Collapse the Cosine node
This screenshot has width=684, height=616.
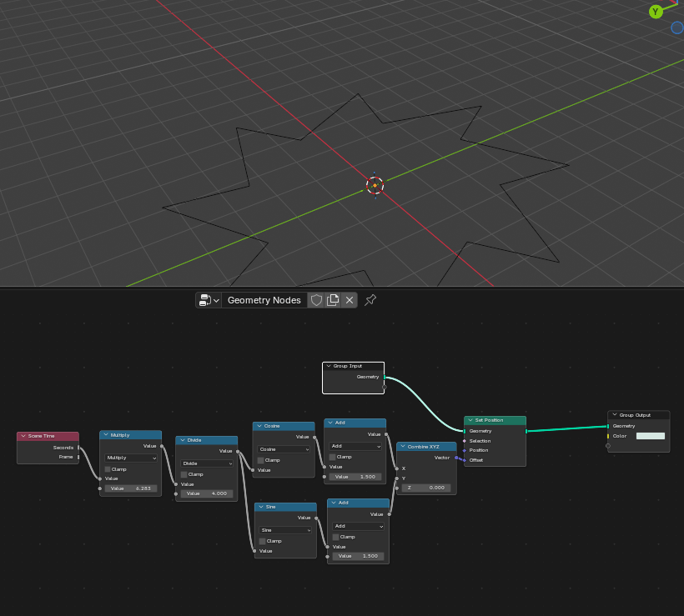click(259, 425)
